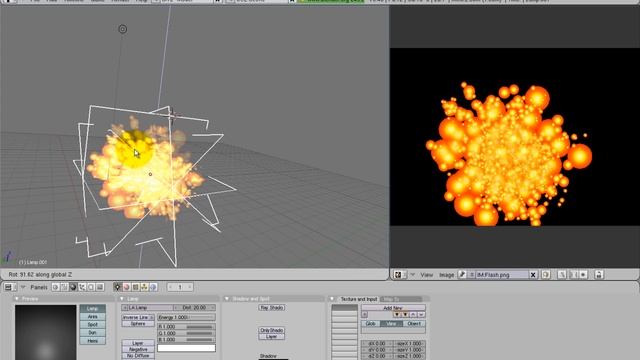Choose View texture coordinates
Screen dimensions: 640x360
pos(391,324)
